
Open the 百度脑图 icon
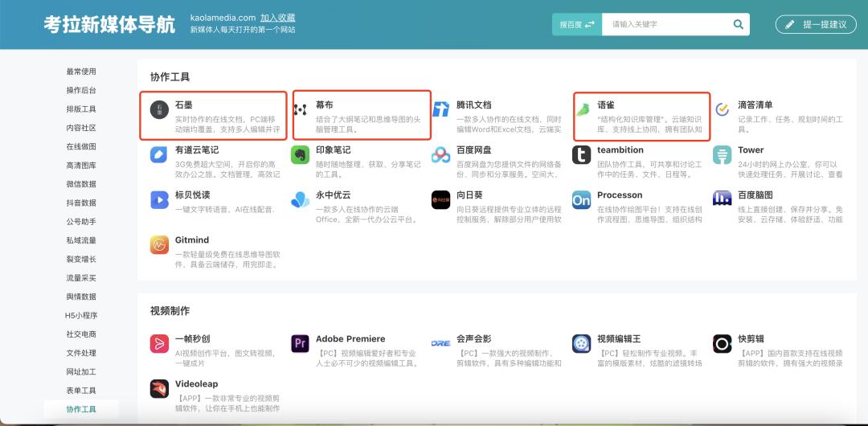click(723, 199)
